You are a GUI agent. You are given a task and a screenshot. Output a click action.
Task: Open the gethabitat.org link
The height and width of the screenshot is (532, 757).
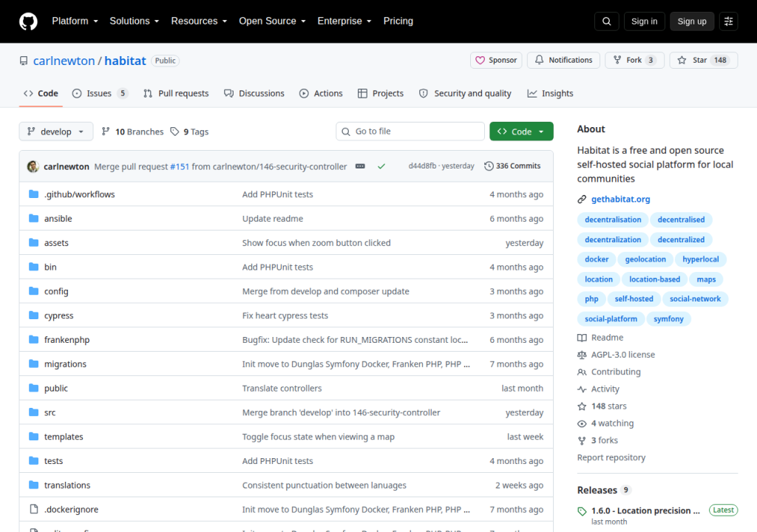[620, 199]
